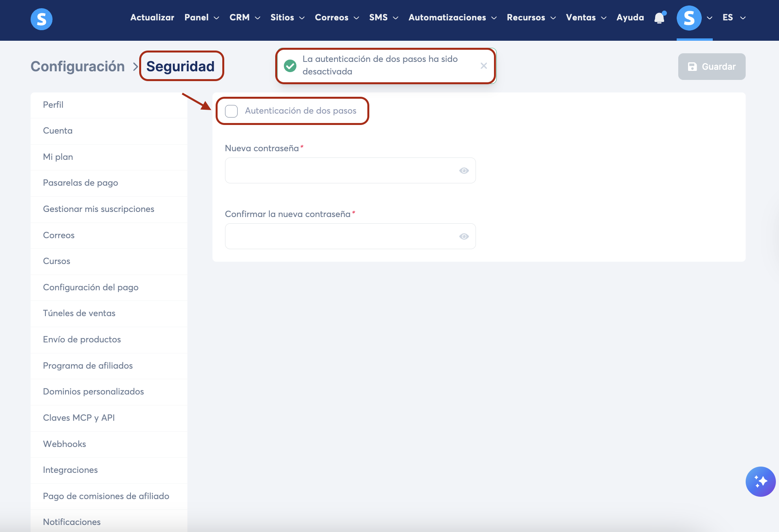Click the profile avatar in navbar

pyautogui.click(x=689, y=18)
